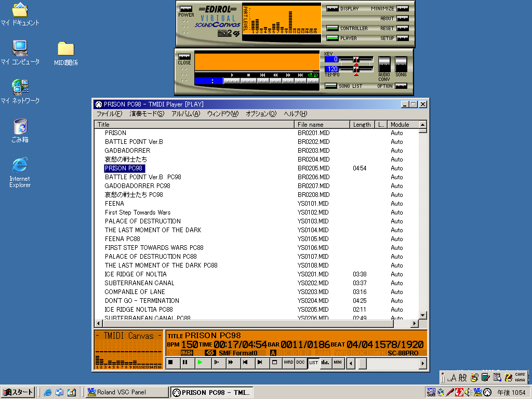
Task: Select the song BATTLE POINT Ver.B
Action: coord(134,142)
